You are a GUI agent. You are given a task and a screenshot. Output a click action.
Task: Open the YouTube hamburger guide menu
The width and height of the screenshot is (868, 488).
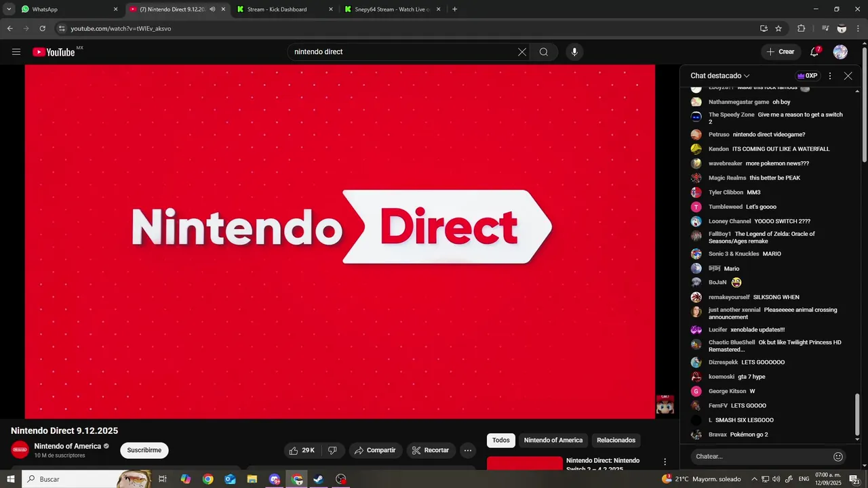click(x=16, y=52)
